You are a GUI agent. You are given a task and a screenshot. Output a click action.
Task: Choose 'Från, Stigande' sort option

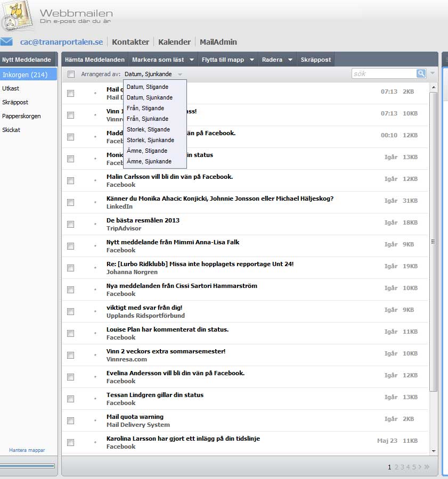[145, 108]
